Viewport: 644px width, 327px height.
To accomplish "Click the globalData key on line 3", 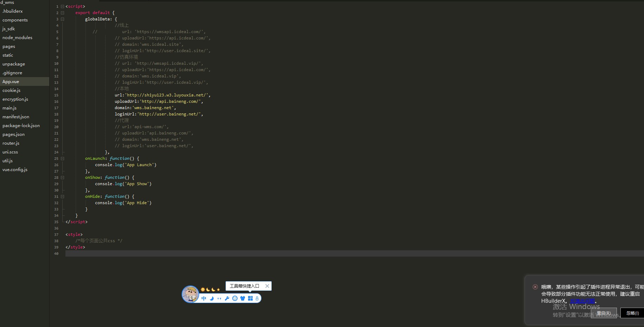I will pos(97,19).
